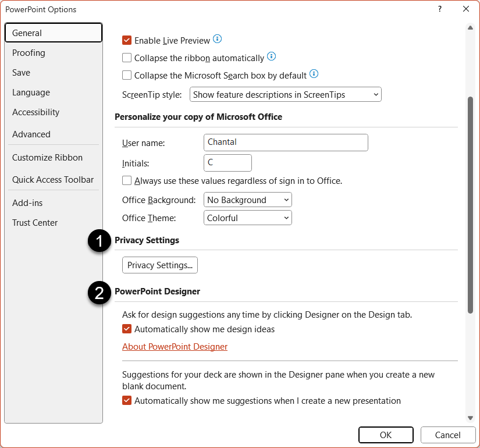Click info icon beside Collapse Microsoft Search box
This screenshot has width=480, height=448.
coord(314,74)
